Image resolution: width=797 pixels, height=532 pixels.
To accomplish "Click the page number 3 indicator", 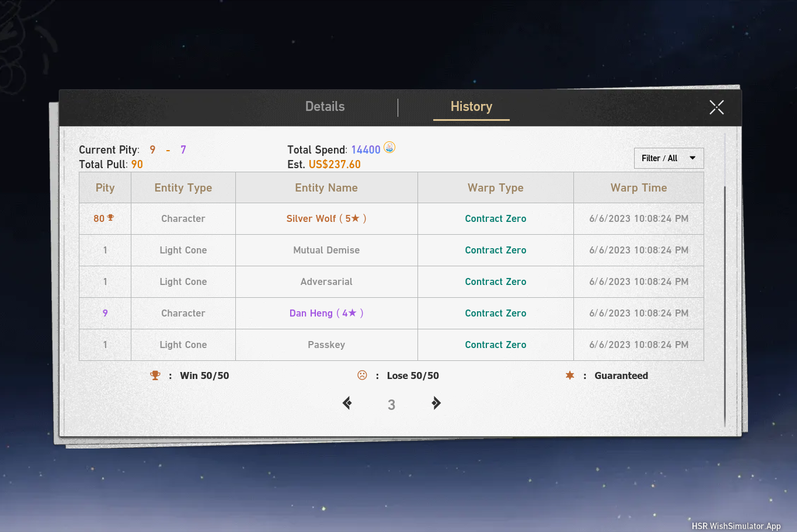I will click(391, 405).
